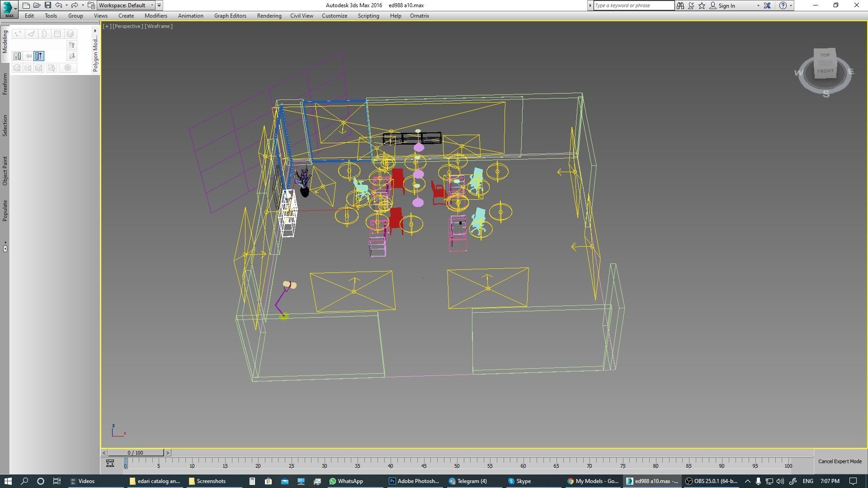Click the Open Mini Curve Editor icon
The image size is (868, 488).
pyautogui.click(x=110, y=463)
